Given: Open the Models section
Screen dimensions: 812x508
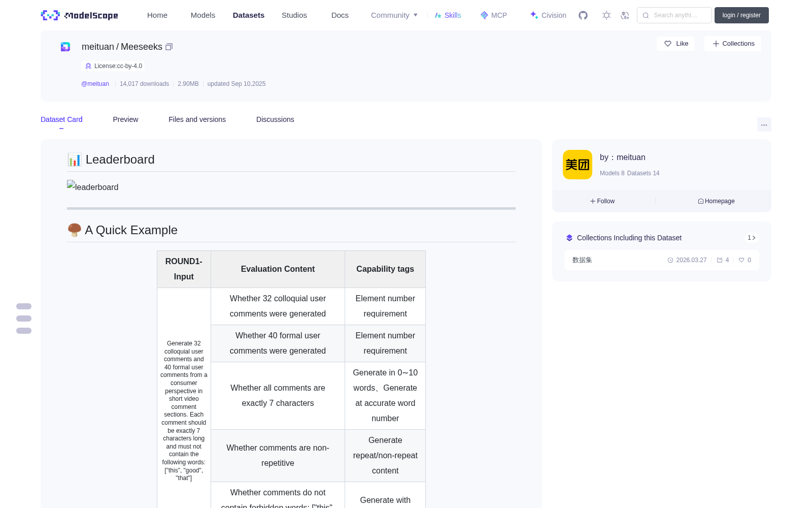Looking at the screenshot, I should pyautogui.click(x=203, y=15).
